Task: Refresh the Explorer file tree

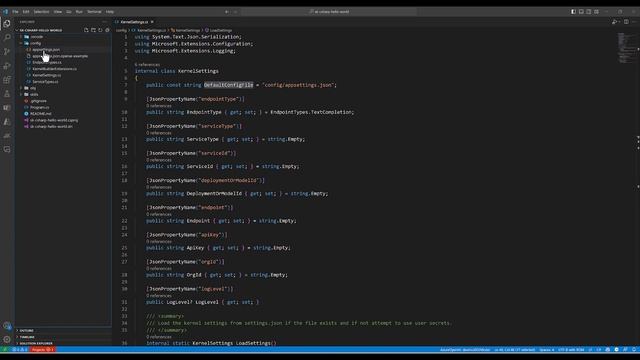Action: [x=100, y=30]
